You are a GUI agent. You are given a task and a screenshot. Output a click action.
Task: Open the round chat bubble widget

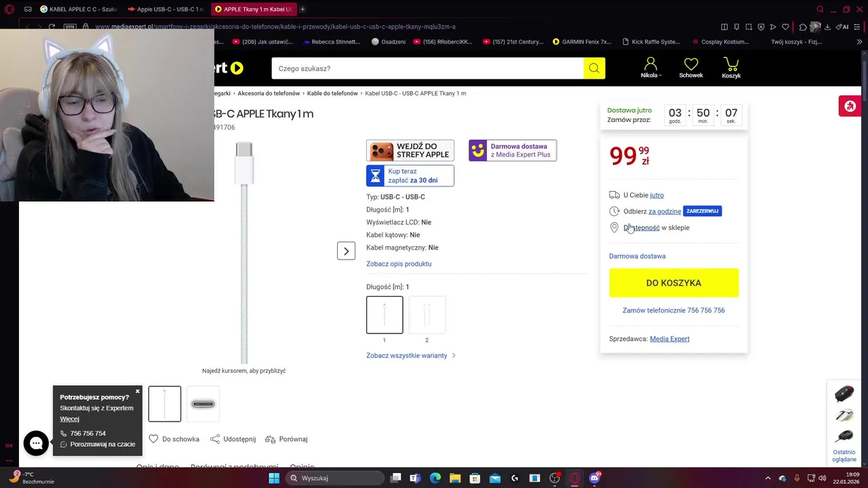36,443
